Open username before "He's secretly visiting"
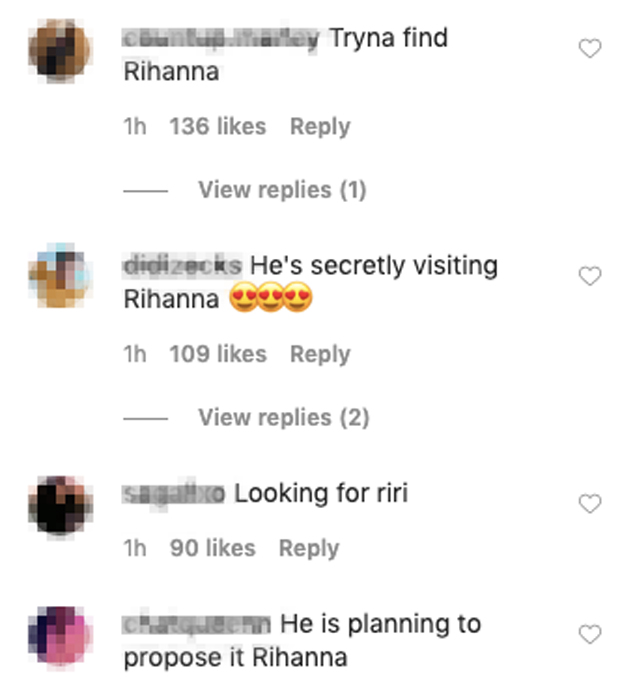Screen dimensions: 620x683 click(x=183, y=266)
